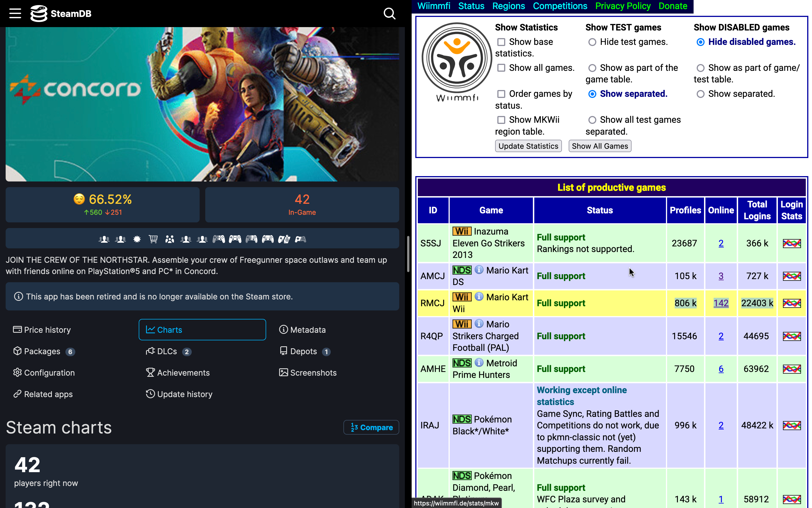This screenshot has height=508, width=812.
Task: Select test games Show as part of the game table
Action: coord(592,68)
